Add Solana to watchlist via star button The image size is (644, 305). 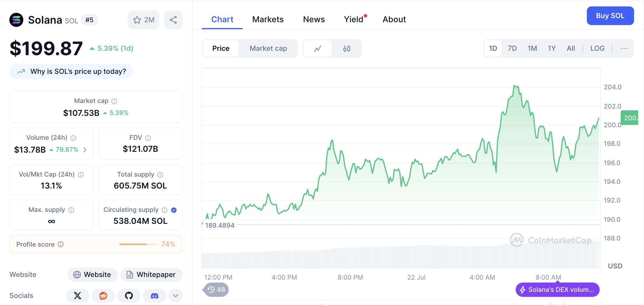click(x=143, y=20)
